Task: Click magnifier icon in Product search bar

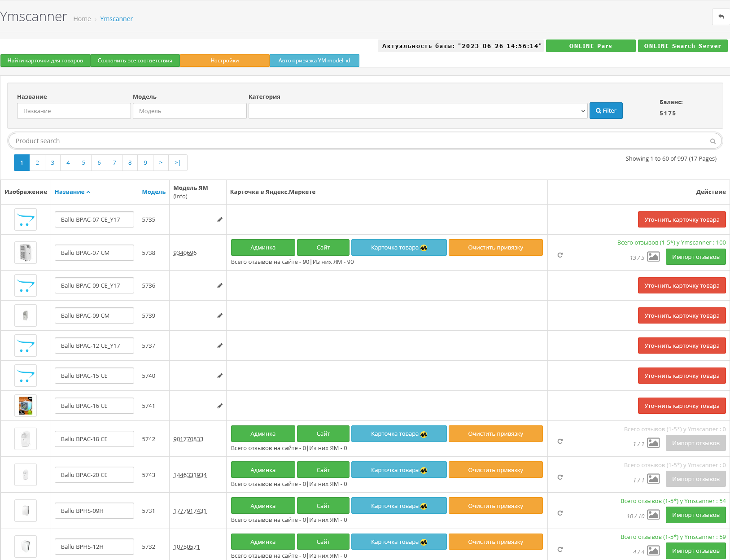Action: [713, 141]
